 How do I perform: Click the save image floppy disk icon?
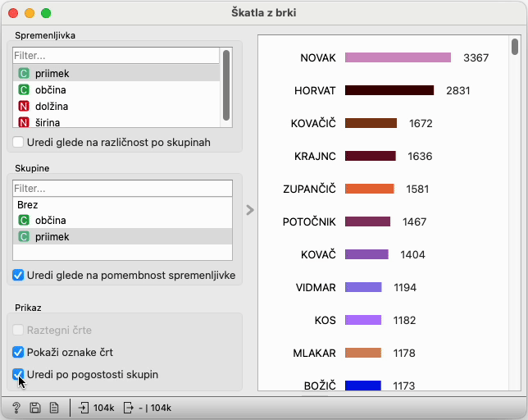tap(34, 408)
